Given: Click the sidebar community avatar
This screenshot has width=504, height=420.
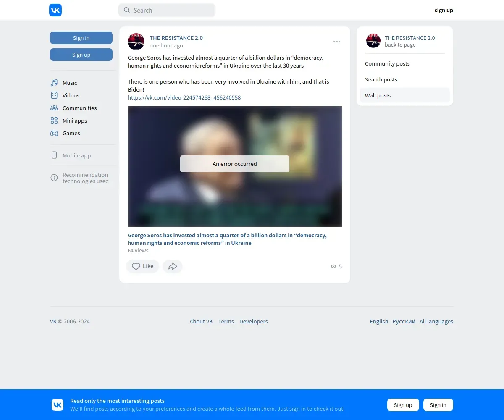Looking at the screenshot, I should coord(373,41).
